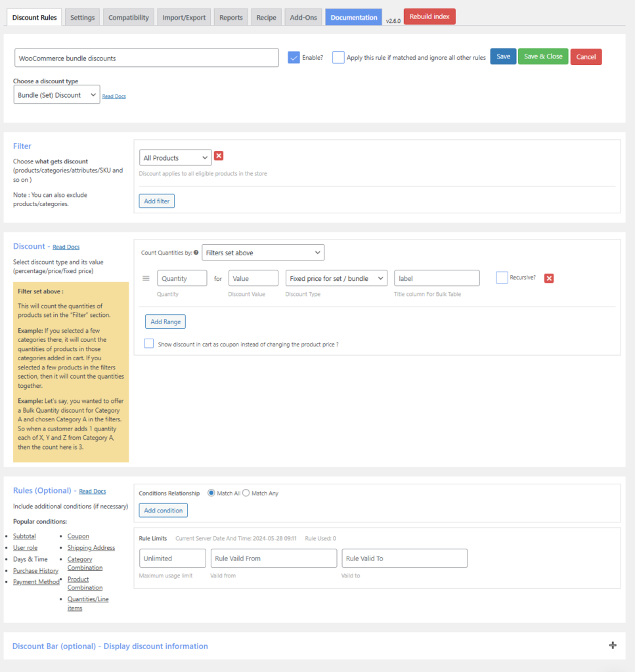This screenshot has height=672, width=635.
Task: Switch to the Settings tab
Action: pos(82,17)
